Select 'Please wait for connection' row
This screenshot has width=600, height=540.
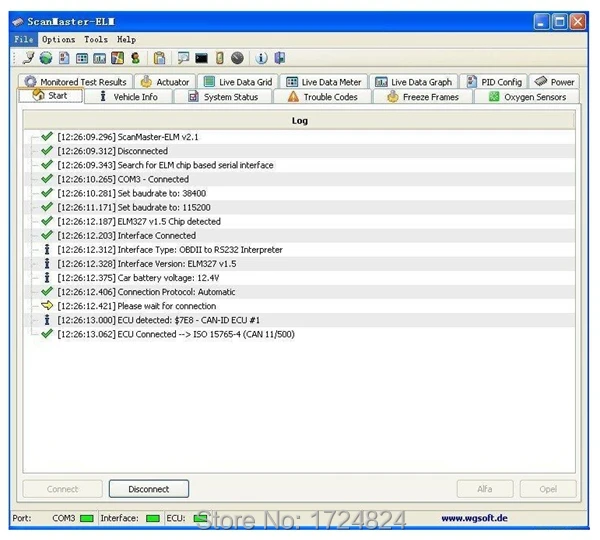click(x=299, y=306)
